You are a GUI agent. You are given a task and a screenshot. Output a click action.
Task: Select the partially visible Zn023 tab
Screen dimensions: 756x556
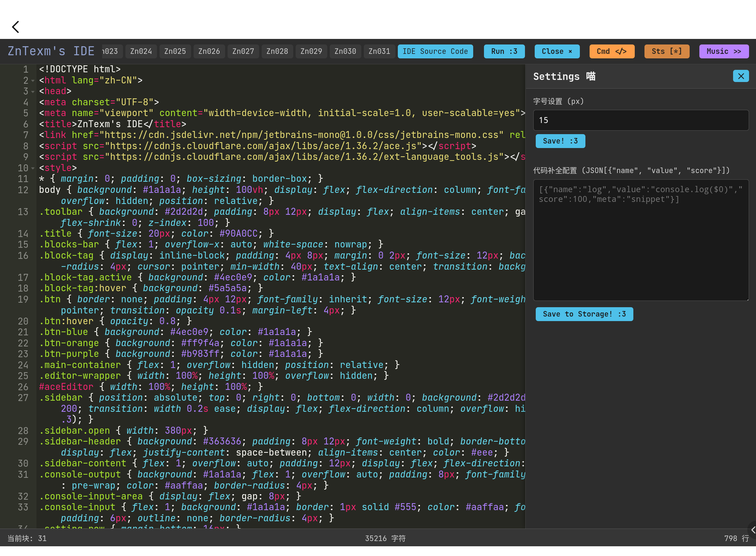tap(112, 51)
